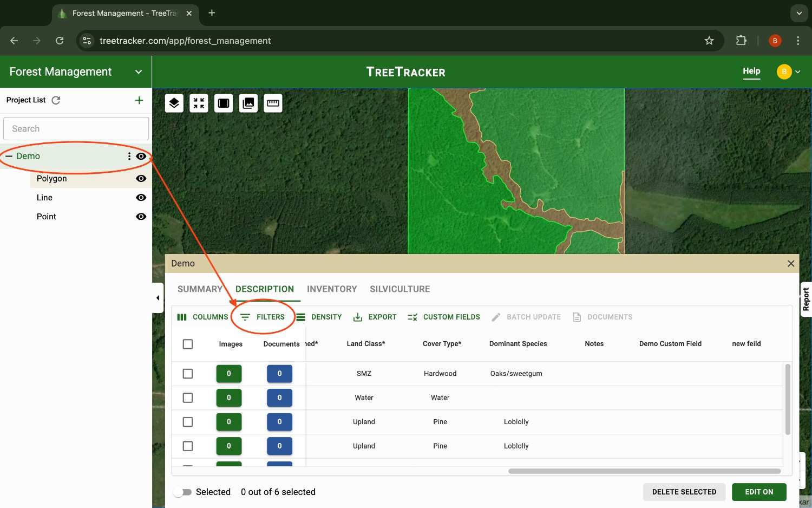Click the Delete Selected button

[x=684, y=492]
